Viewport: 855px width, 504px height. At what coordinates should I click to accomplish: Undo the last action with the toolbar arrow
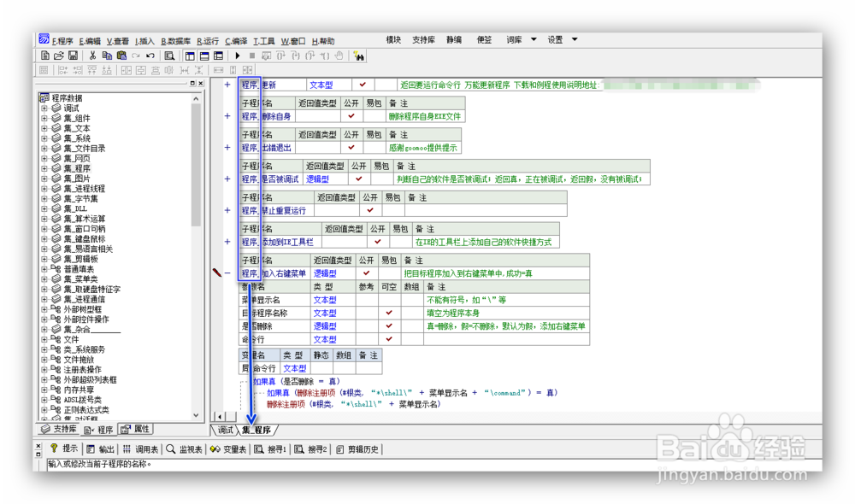pyautogui.click(x=150, y=56)
